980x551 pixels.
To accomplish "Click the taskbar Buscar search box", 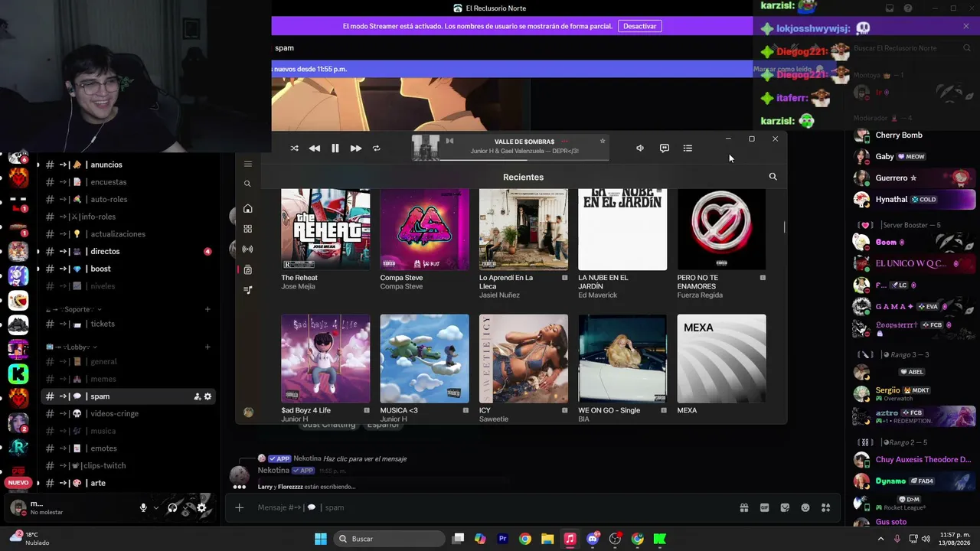I will pos(390,539).
